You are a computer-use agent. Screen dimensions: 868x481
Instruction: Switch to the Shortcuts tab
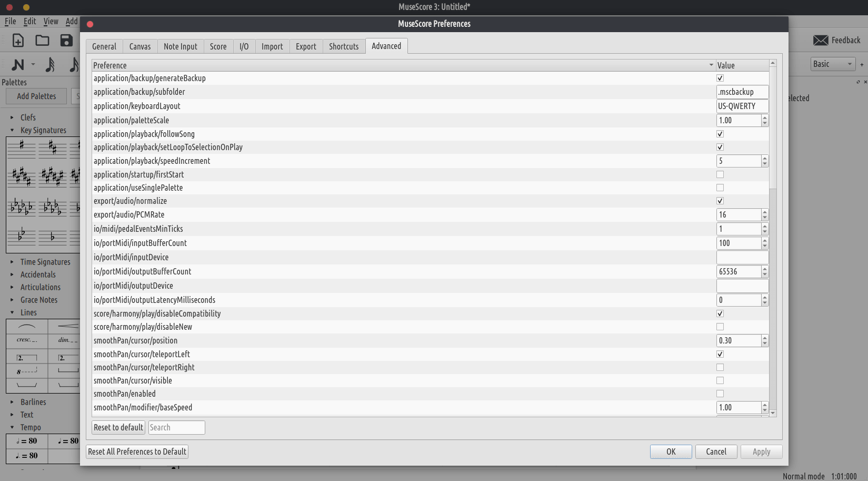click(x=344, y=46)
